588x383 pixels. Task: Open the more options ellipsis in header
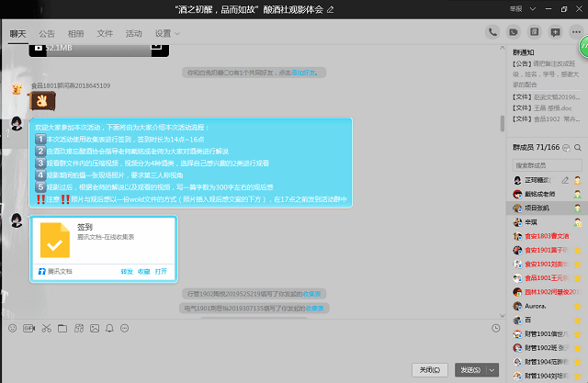pyautogui.click(x=576, y=32)
